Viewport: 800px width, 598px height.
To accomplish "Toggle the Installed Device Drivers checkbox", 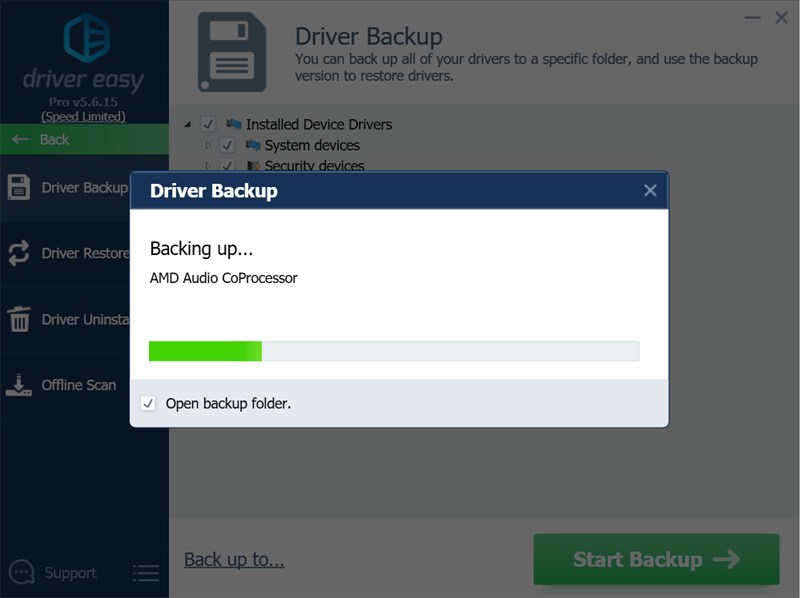I will coord(208,125).
